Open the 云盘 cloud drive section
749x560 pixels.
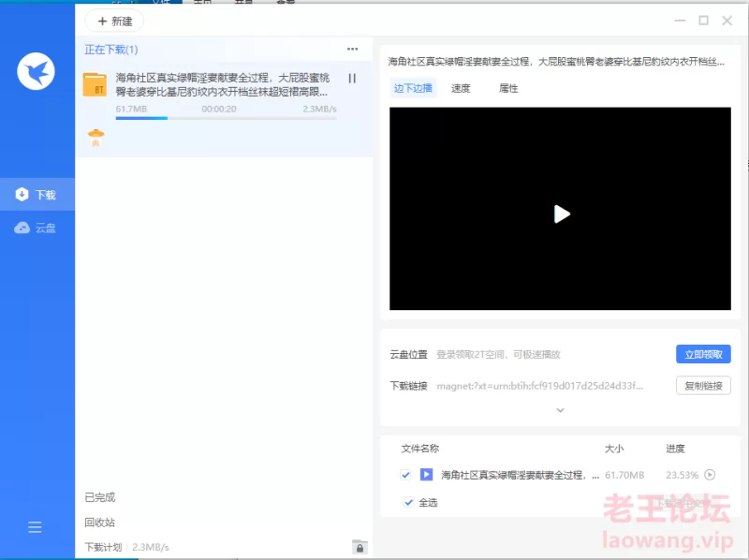[x=37, y=228]
